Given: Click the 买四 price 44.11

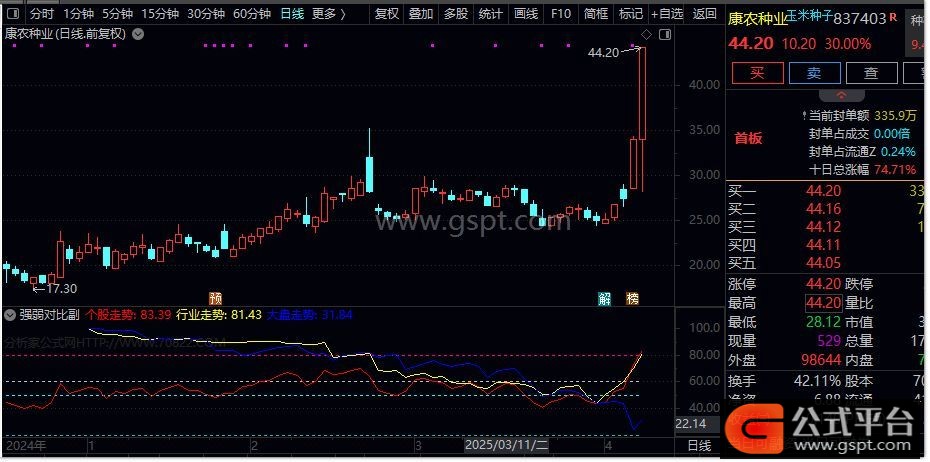Looking at the screenshot, I should 823,244.
